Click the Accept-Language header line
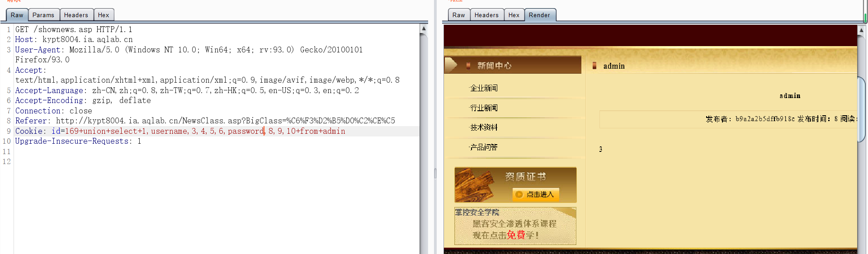 (187, 90)
